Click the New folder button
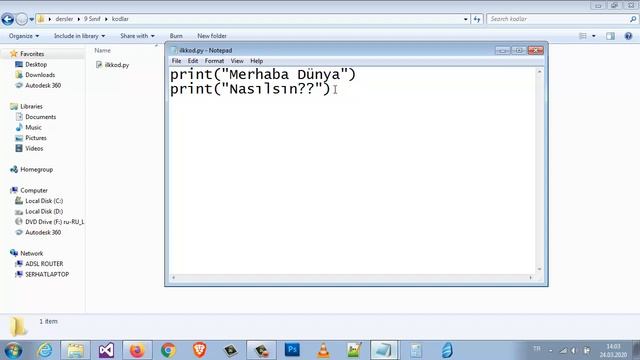The height and width of the screenshot is (360, 640). point(212,36)
